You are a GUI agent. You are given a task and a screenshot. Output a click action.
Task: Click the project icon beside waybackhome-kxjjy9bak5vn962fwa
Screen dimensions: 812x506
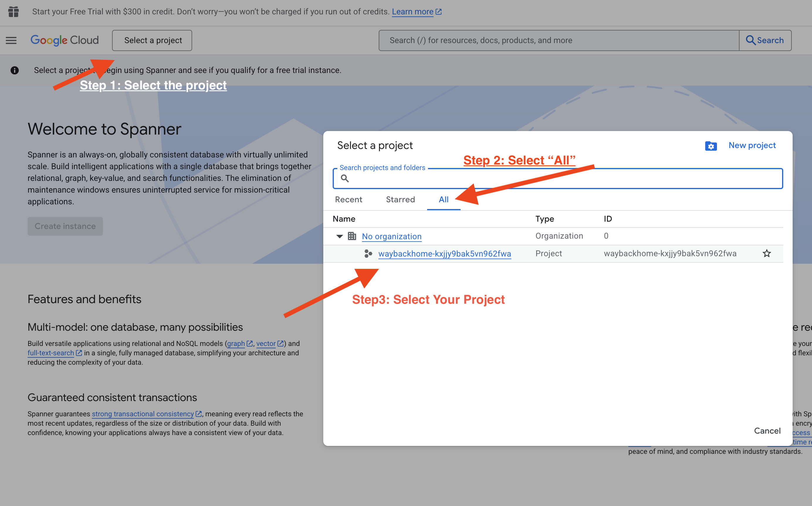tap(368, 254)
